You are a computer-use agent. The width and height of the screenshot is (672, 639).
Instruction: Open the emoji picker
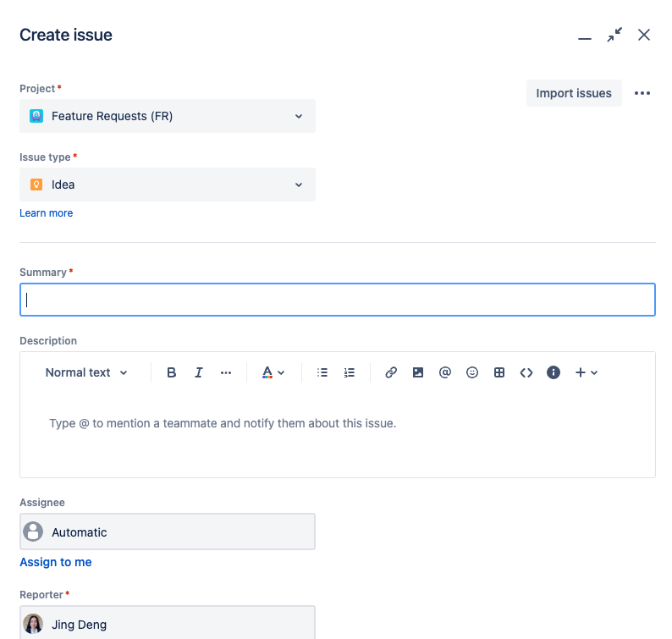[472, 372]
